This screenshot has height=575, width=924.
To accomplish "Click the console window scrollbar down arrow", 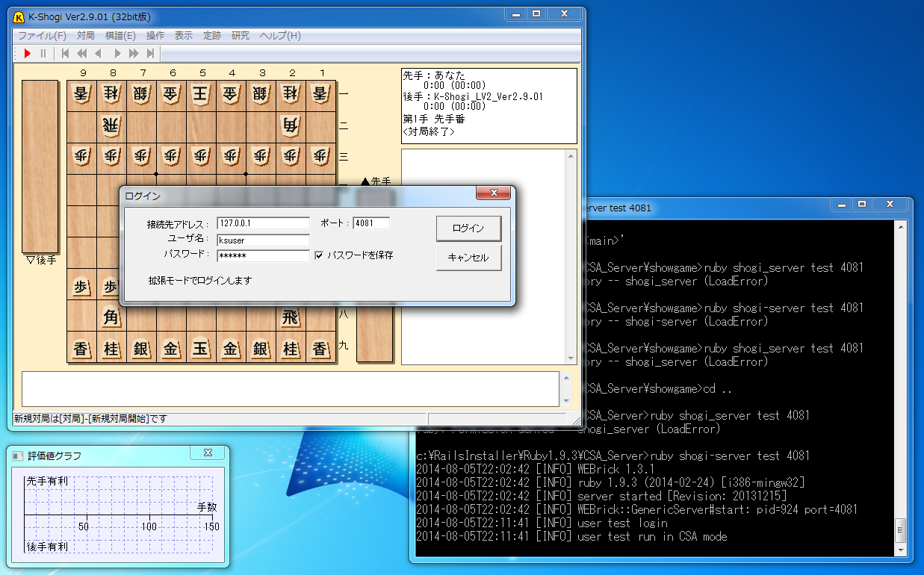I will 901,549.
